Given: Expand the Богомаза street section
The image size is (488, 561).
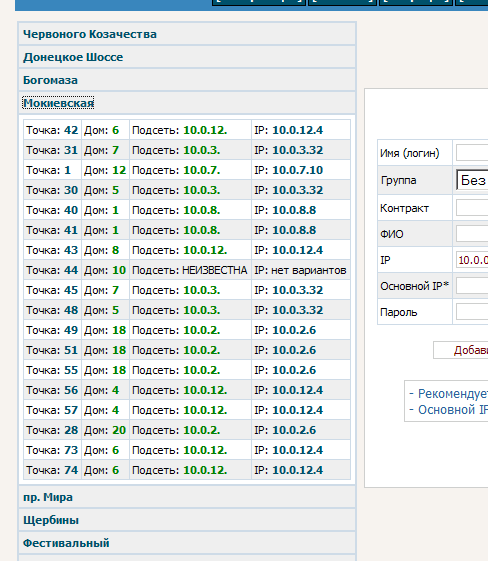Looking at the screenshot, I should [x=50, y=80].
